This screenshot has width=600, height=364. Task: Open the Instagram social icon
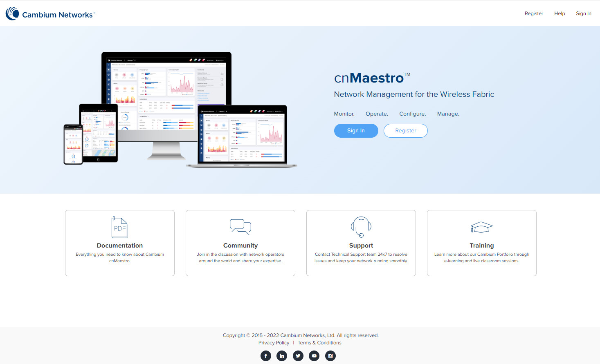coord(330,356)
